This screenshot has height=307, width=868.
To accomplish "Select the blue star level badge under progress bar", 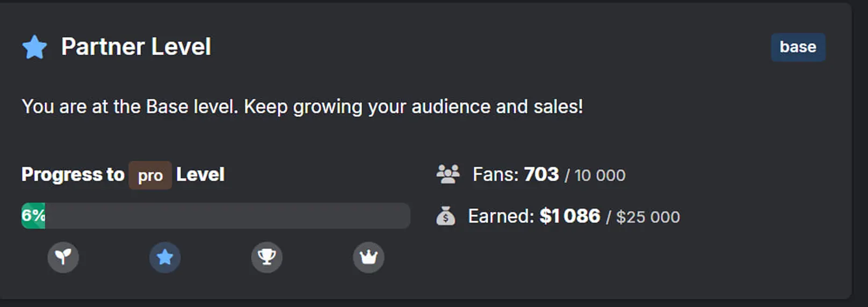I will point(165,258).
